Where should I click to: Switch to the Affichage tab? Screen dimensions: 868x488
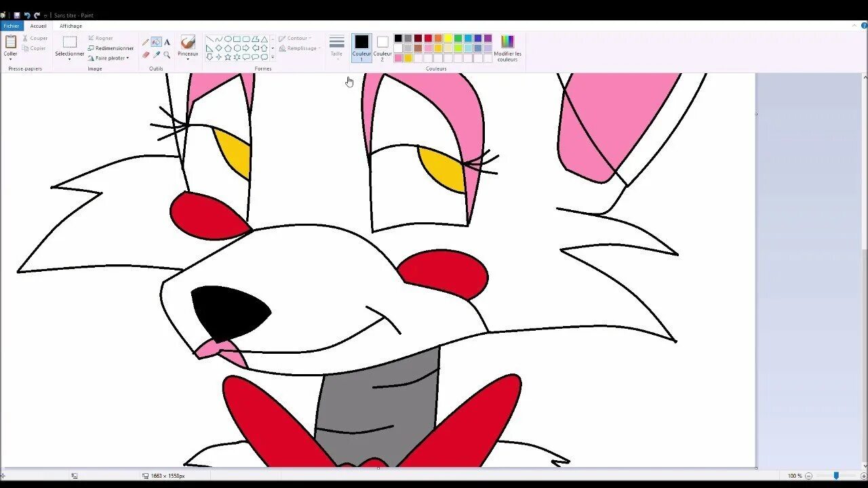coord(71,26)
